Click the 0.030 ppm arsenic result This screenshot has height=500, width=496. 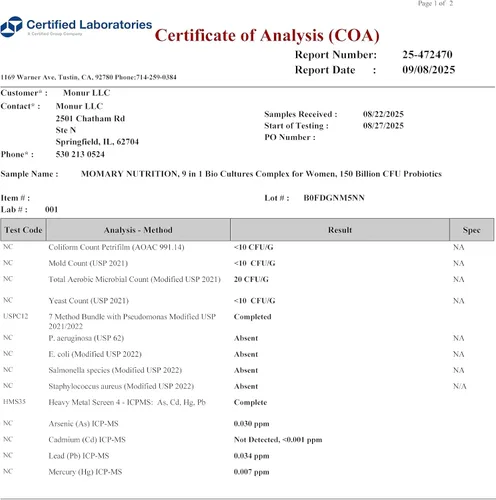[251, 424]
